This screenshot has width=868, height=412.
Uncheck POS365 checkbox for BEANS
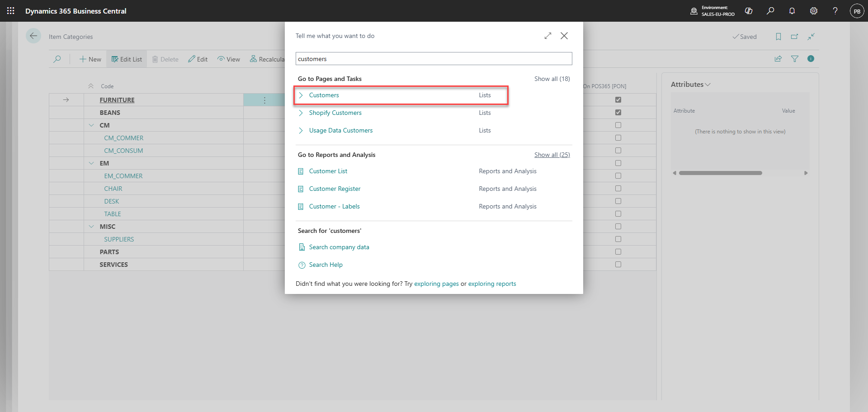(618, 113)
